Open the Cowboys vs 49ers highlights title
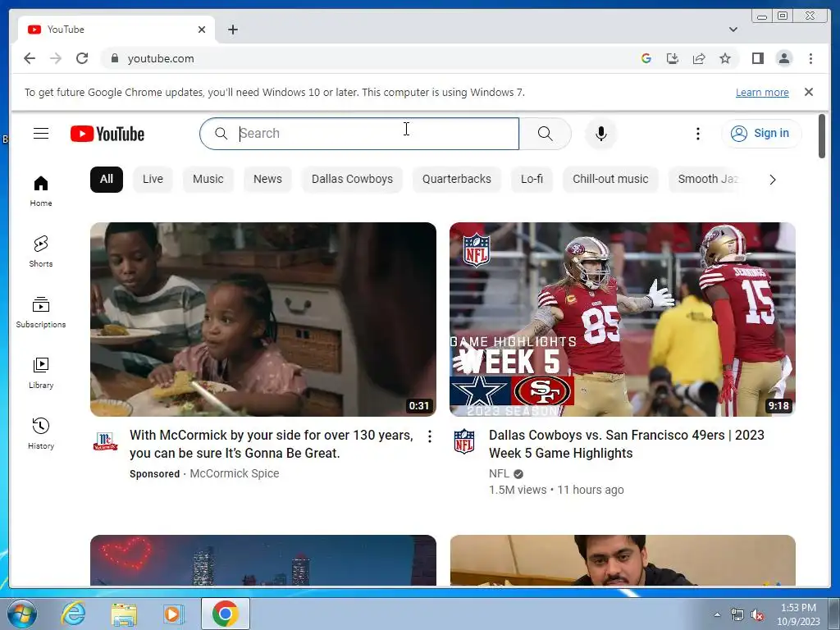 626,444
